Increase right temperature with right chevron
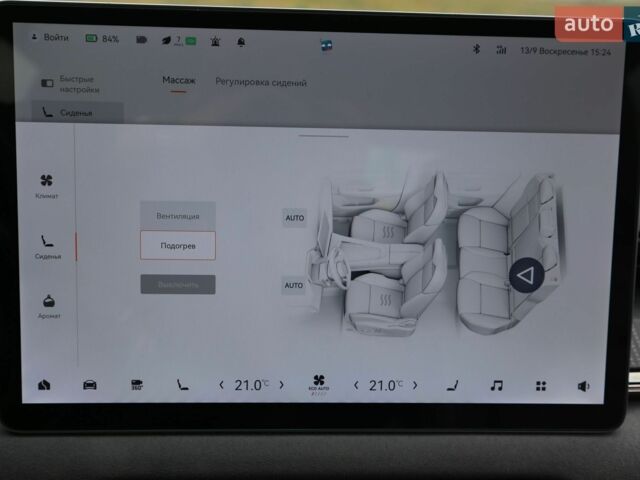640x480 pixels. tap(415, 385)
